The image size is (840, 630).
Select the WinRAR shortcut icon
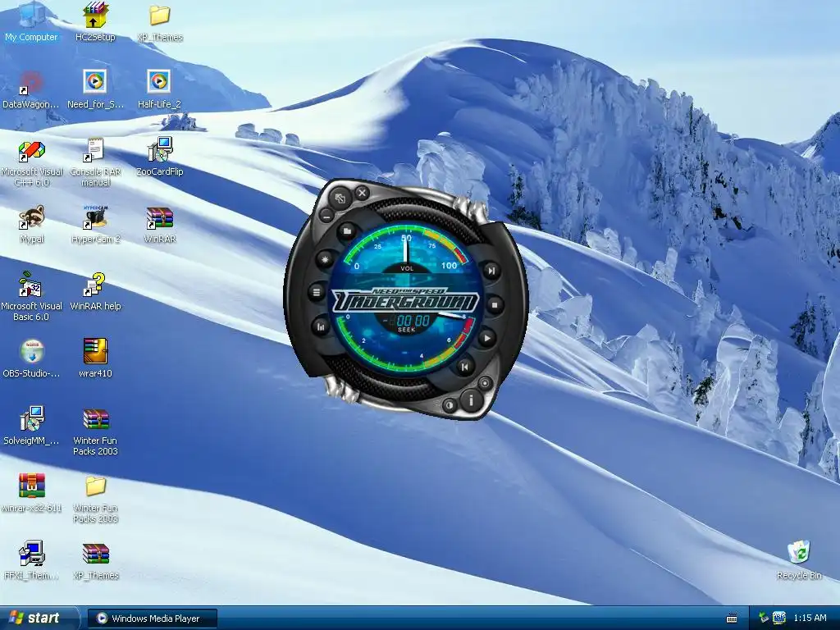[x=160, y=225]
